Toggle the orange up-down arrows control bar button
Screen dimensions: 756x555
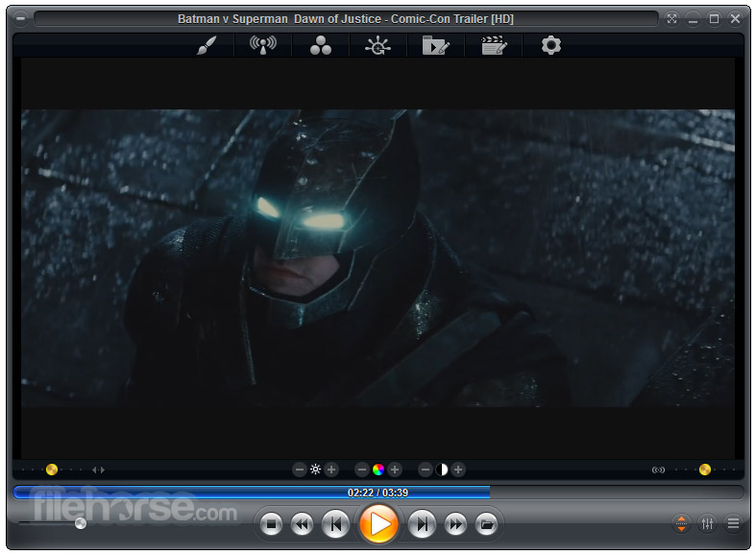pos(681,523)
